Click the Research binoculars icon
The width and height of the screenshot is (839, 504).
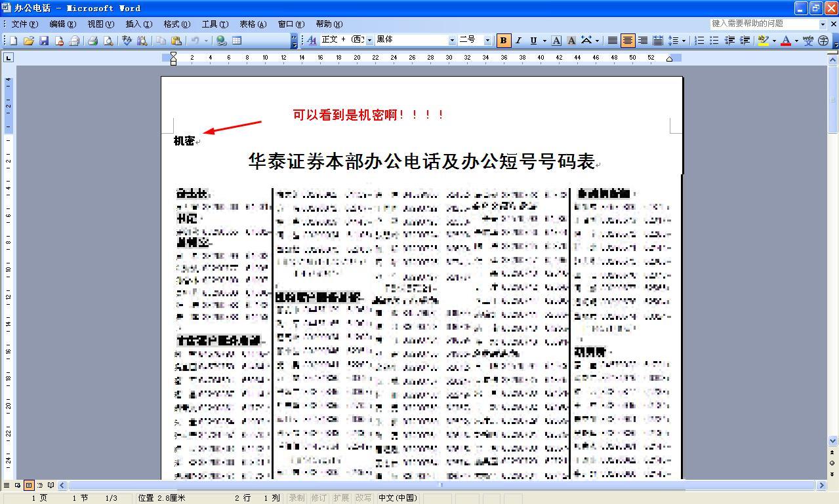tap(142, 41)
